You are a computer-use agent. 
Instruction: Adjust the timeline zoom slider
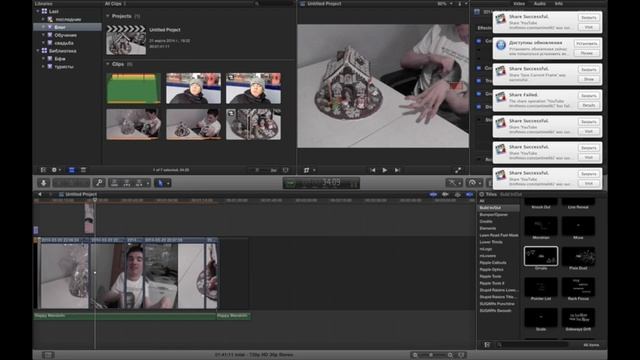pos(432,355)
